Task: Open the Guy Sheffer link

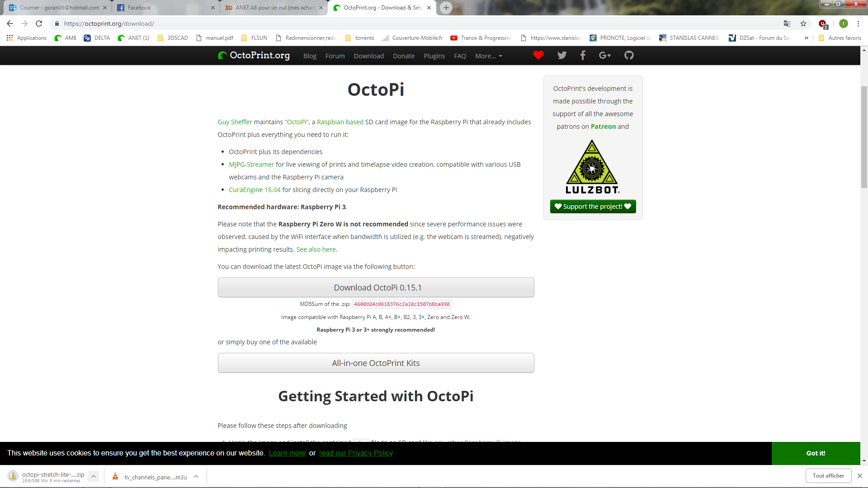Action: [235, 122]
